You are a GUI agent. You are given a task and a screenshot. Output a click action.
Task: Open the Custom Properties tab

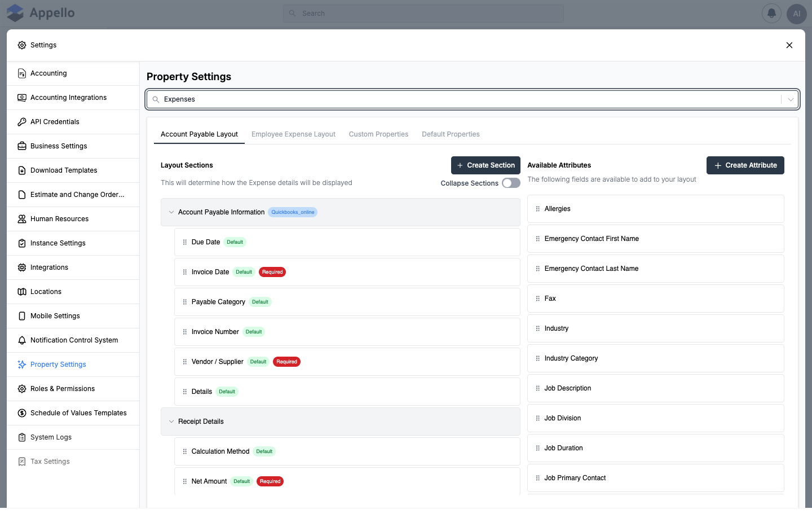(378, 134)
